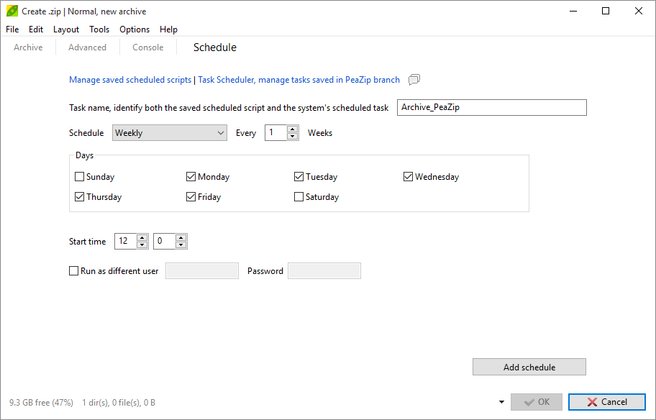Enable the Sunday checkbox

tap(79, 177)
